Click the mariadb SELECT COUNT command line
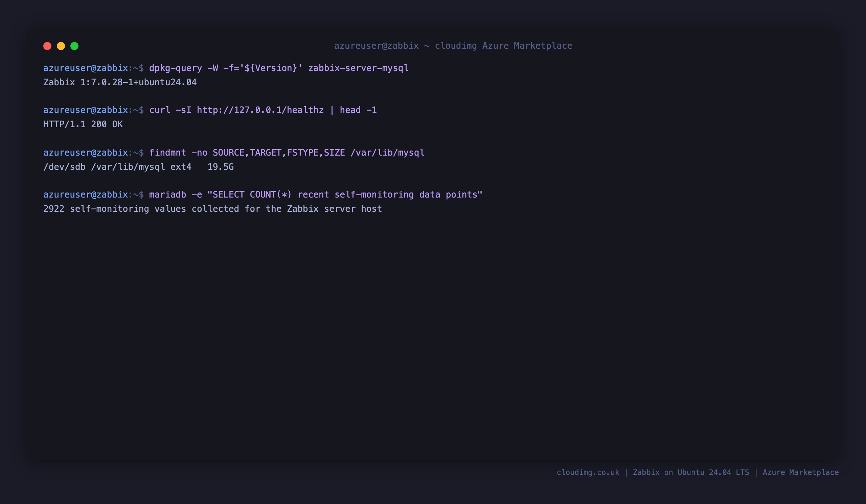The width and height of the screenshot is (866, 504). tap(263, 195)
